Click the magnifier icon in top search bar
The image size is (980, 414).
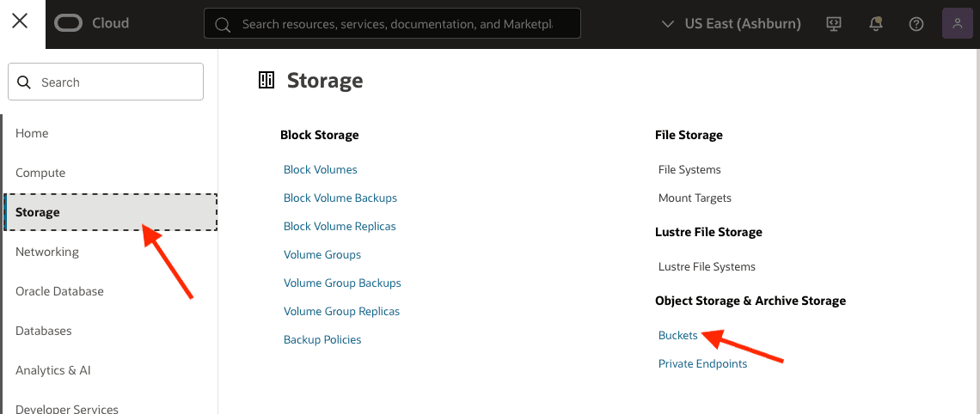(223, 24)
